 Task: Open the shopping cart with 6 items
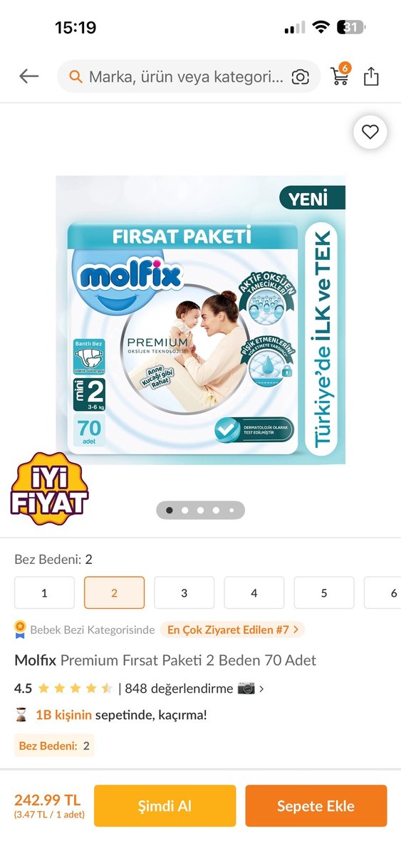tap(340, 75)
